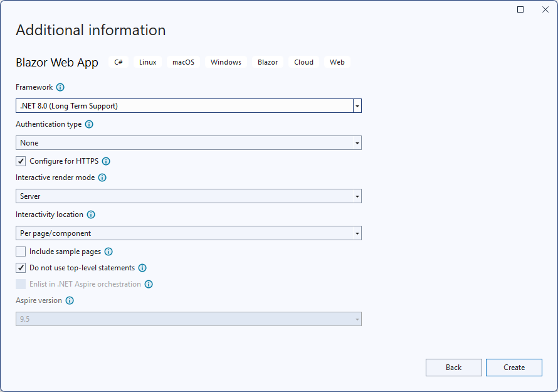Click the Interactivity location info icon
This screenshot has width=558, height=392.
[x=92, y=215]
